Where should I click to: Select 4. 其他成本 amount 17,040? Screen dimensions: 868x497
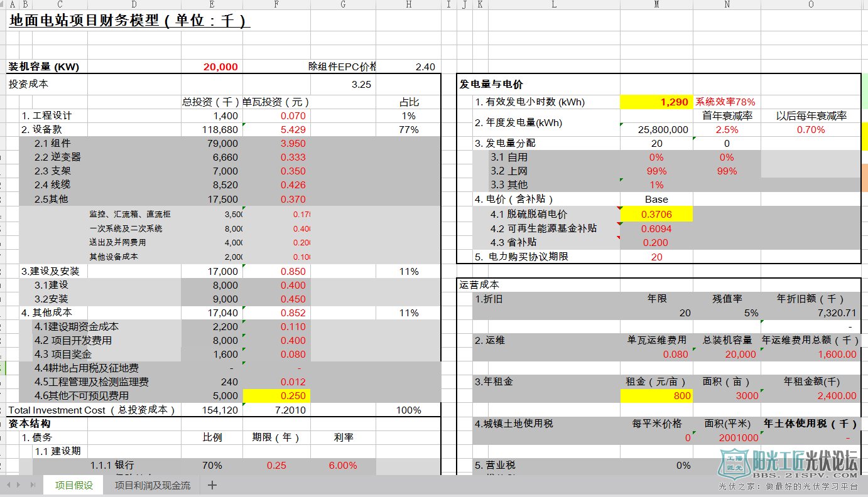(x=223, y=313)
